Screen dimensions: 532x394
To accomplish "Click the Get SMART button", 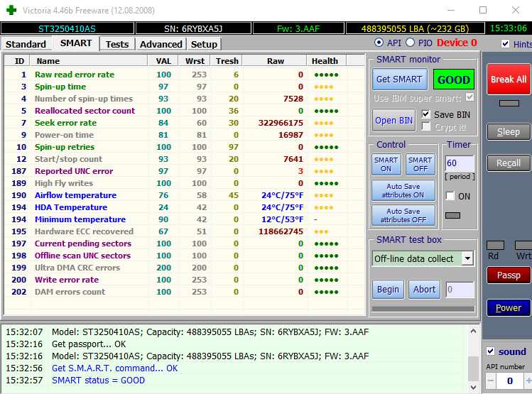I will tap(398, 80).
